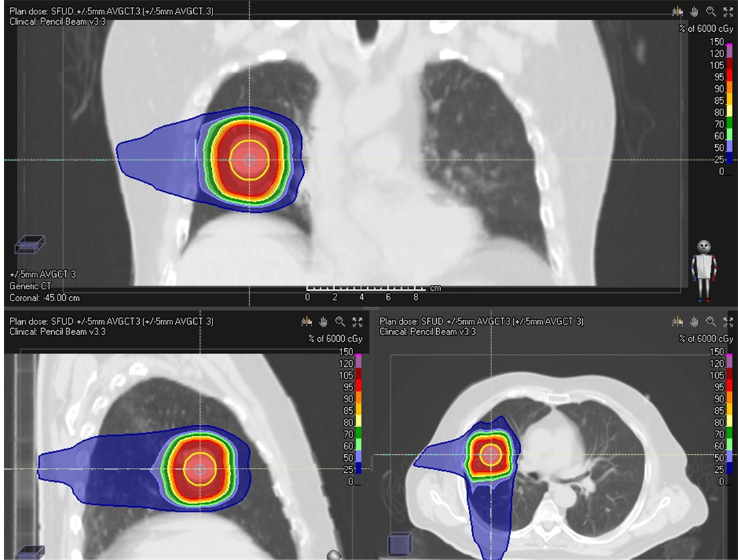Click the axial view orientation cube icon
Viewport: 738px width, 560px height.
[400, 543]
